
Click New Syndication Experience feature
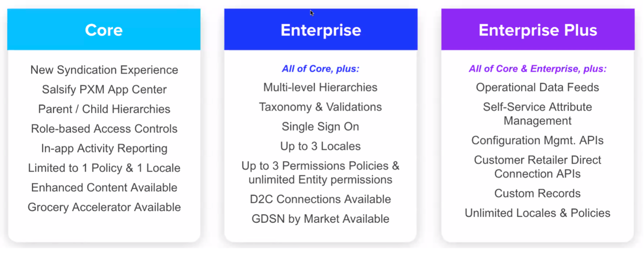pos(104,70)
